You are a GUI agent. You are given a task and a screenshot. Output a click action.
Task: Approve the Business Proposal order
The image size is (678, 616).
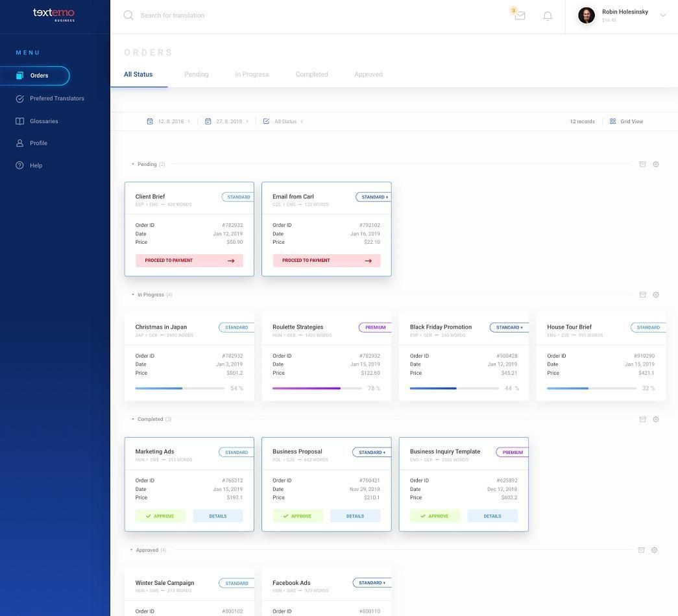tap(298, 516)
